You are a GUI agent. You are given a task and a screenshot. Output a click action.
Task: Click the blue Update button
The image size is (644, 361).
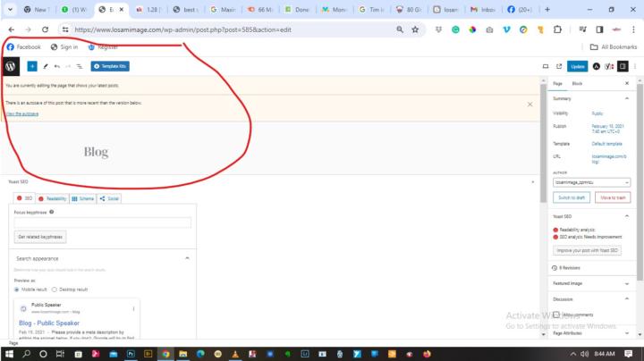[578, 66]
